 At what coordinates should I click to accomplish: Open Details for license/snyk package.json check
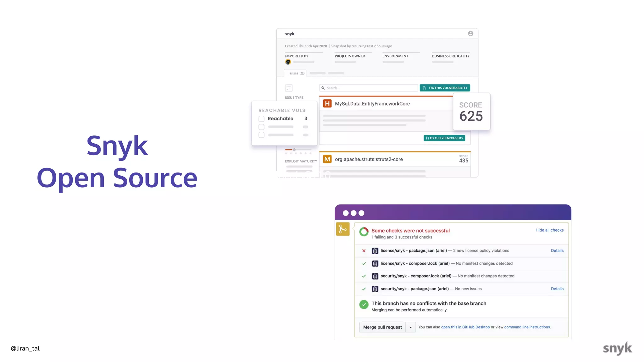coord(557,251)
